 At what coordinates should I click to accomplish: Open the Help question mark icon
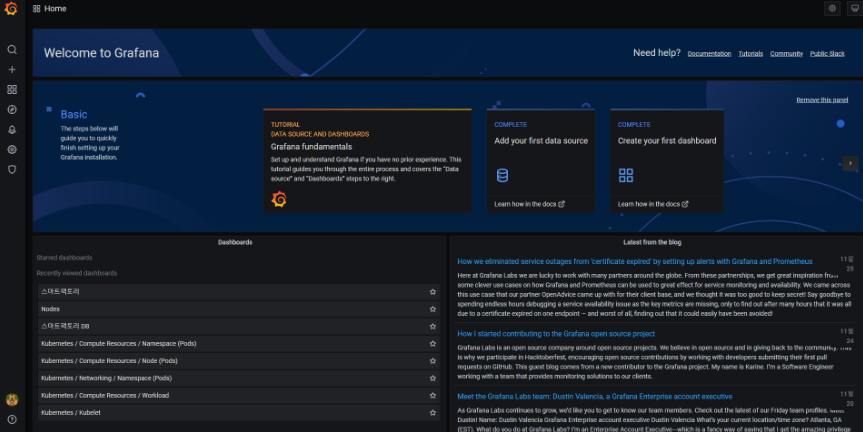coord(12,419)
